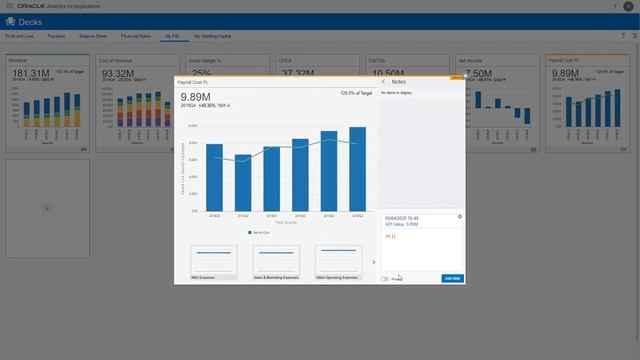Viewport: 640px width, 360px height.
Task: Open the OPEX card title
Action: [285, 60]
